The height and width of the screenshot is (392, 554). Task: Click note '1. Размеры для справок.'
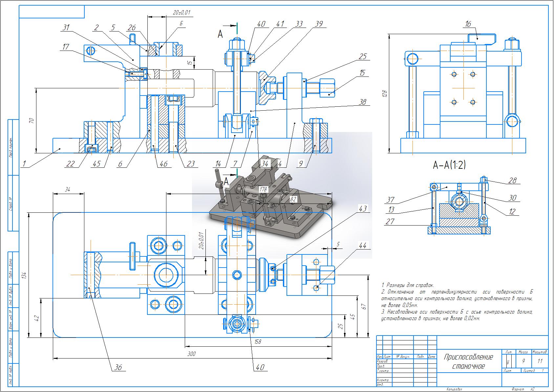[x=408, y=285]
